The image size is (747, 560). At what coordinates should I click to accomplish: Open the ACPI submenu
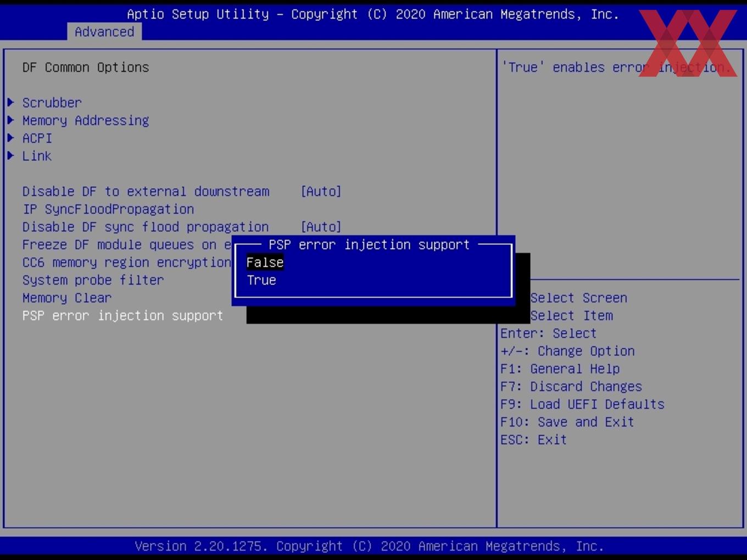click(37, 138)
